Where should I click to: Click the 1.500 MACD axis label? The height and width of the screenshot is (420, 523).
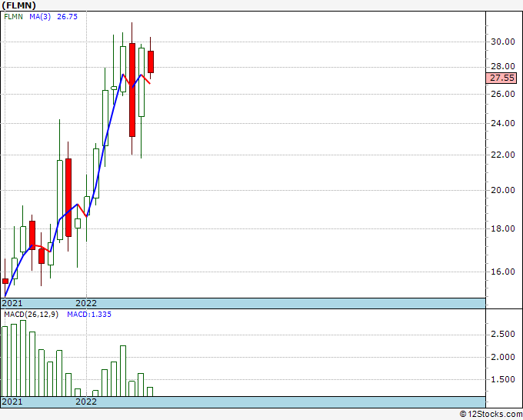[x=503, y=380]
